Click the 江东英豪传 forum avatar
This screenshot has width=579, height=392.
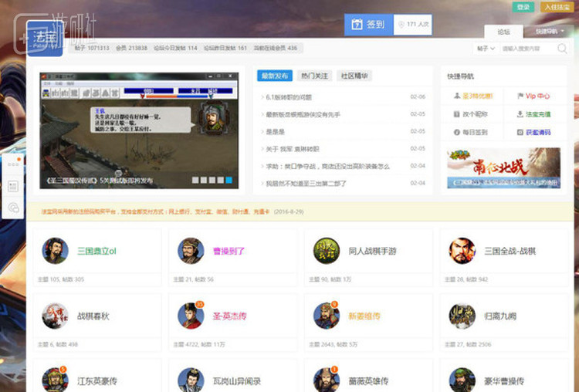(55, 380)
